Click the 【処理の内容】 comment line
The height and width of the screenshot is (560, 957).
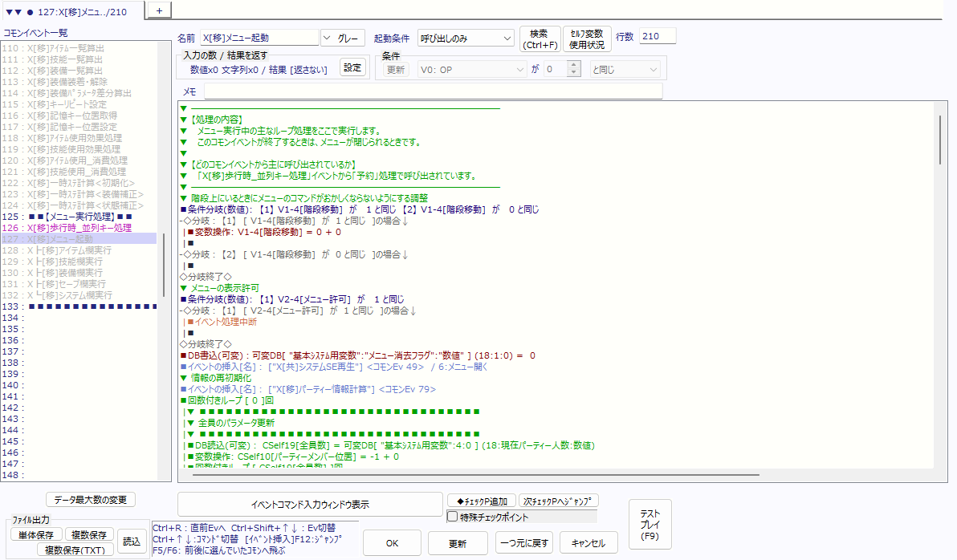point(213,120)
